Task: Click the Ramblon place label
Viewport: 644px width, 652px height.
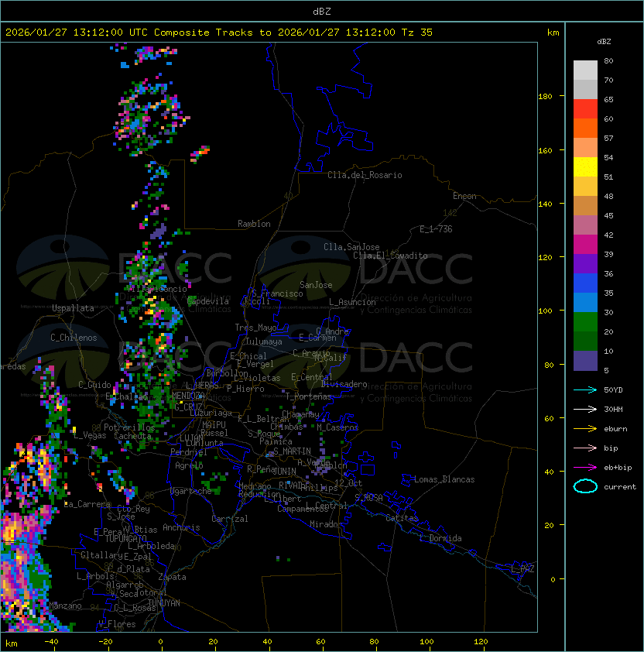Action: (254, 224)
